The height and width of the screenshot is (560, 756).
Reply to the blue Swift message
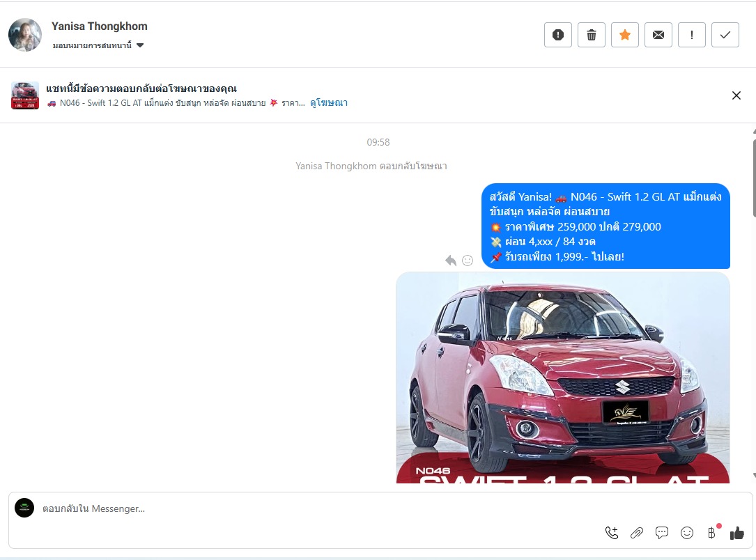click(451, 260)
